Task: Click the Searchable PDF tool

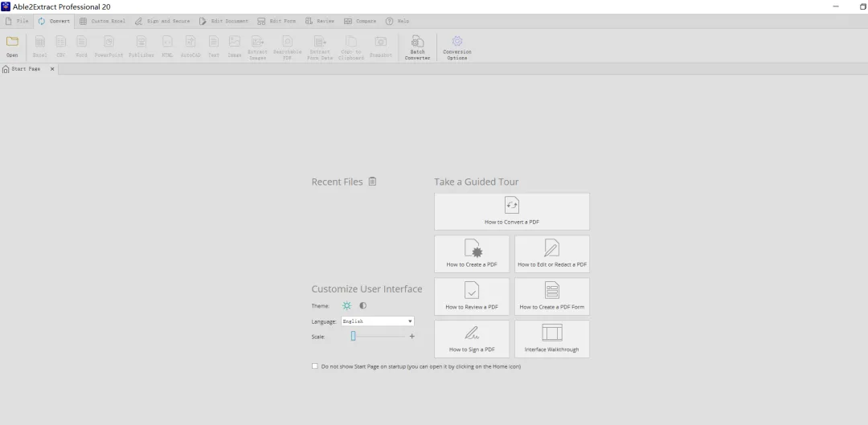Action: point(287,47)
